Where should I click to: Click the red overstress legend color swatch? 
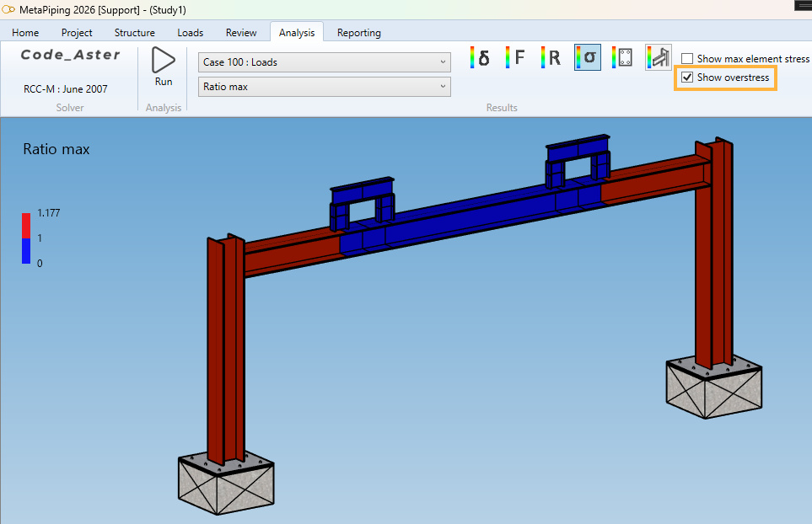[x=26, y=225]
